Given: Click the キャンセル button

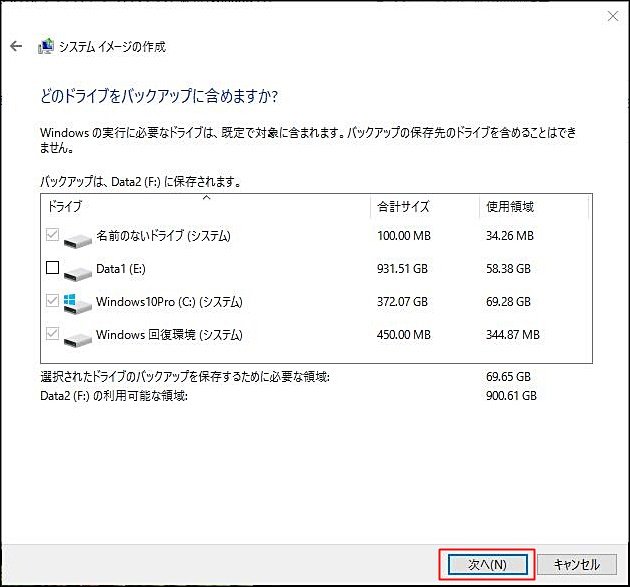Looking at the screenshot, I should [577, 565].
